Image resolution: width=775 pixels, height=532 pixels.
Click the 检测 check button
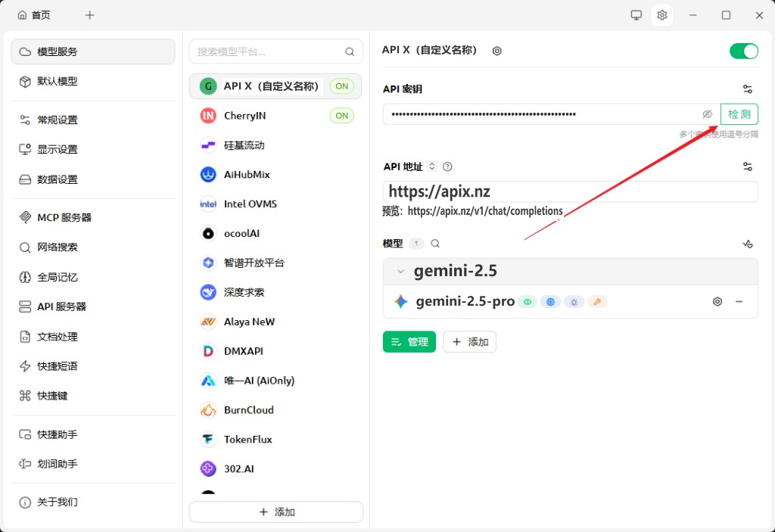[739, 114]
